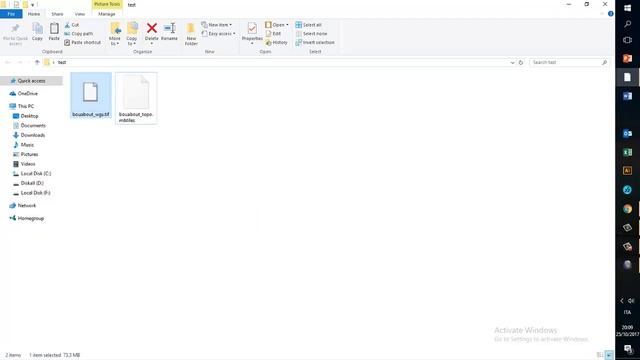Show hidden system tray icons

pos(622,301)
